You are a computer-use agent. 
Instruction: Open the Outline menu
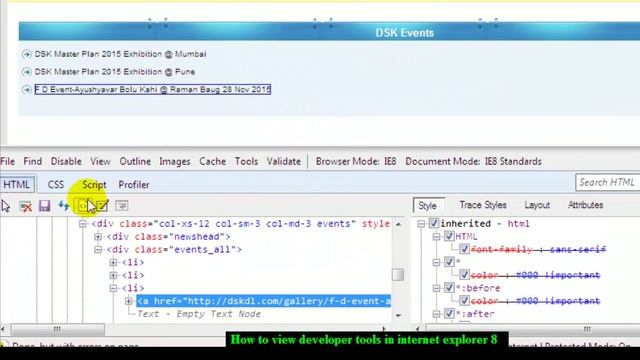pos(135,161)
